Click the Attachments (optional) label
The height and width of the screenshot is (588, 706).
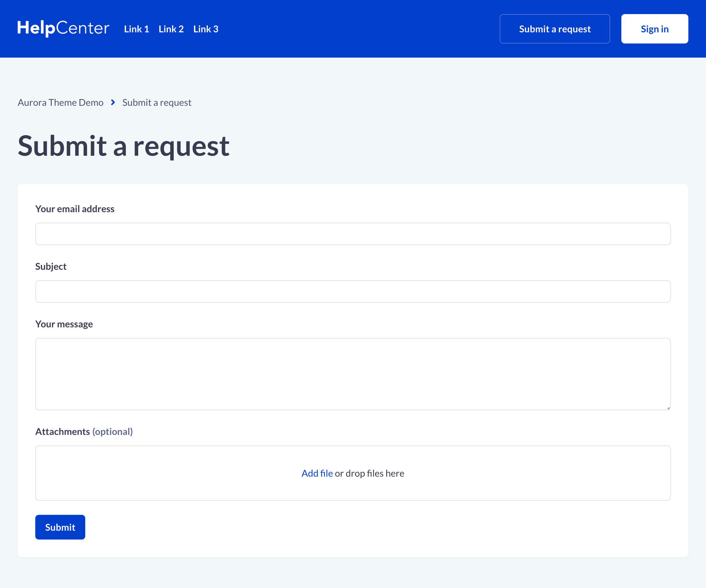[x=84, y=432]
